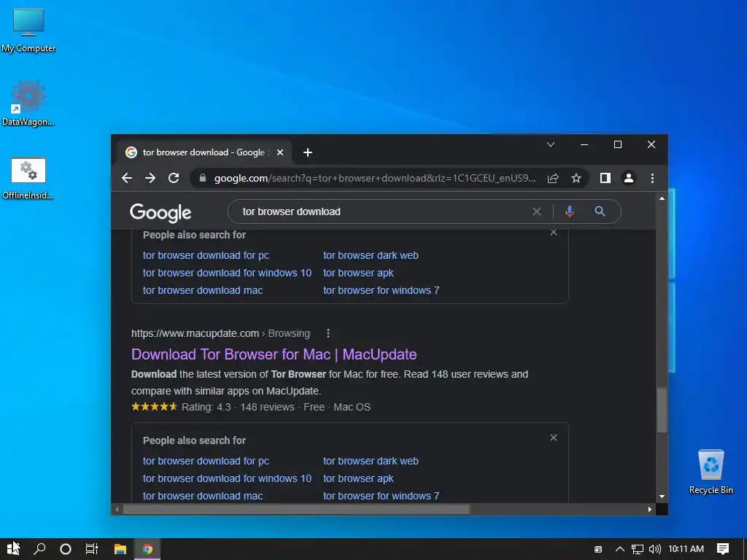Open the macupdate result three-dot options
The height and width of the screenshot is (560, 747).
point(328,333)
